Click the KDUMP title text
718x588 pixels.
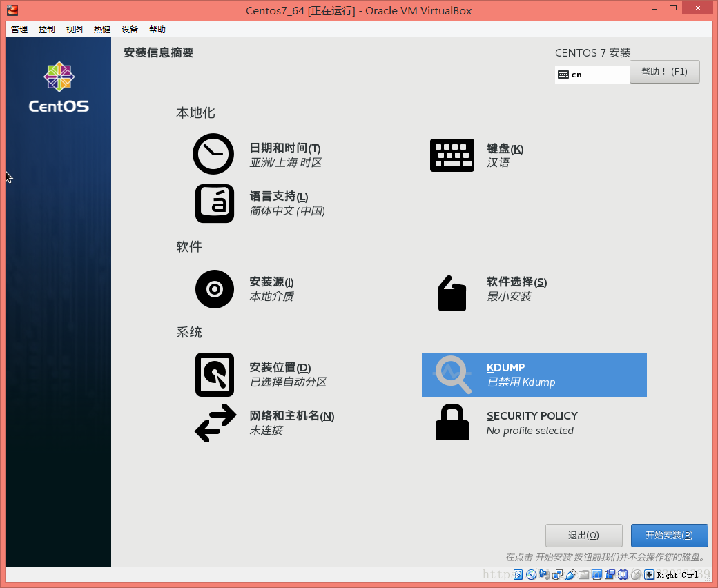505,367
